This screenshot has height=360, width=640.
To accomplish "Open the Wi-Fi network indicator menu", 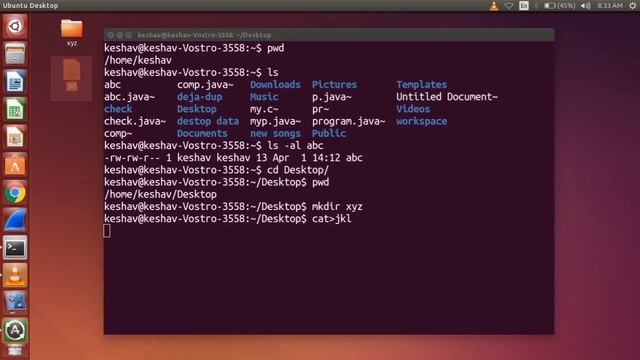I will point(509,5).
